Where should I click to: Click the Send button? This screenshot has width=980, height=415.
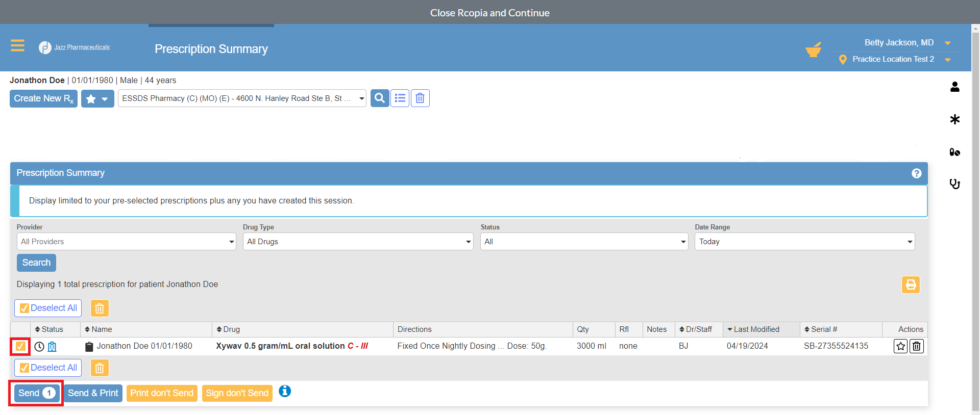pos(37,393)
